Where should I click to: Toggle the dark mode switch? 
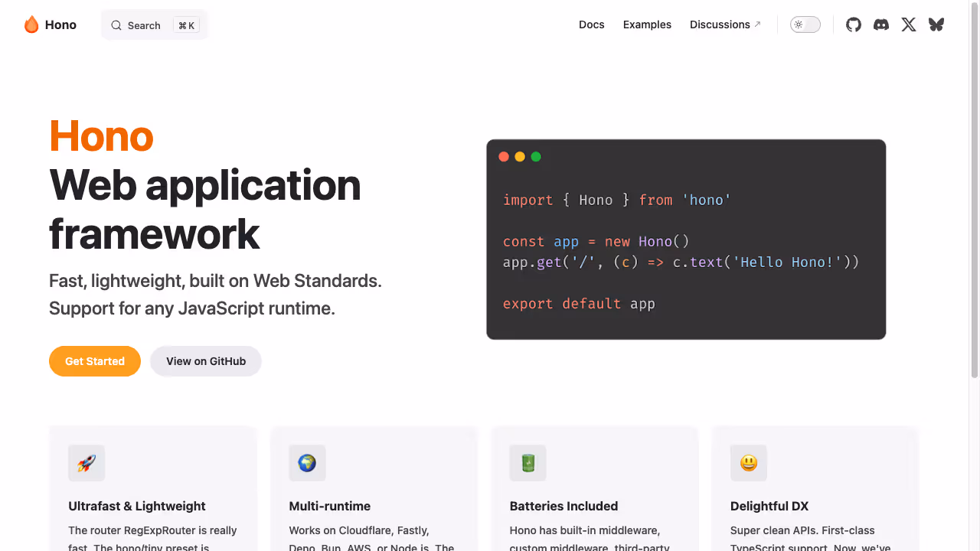[x=805, y=24]
